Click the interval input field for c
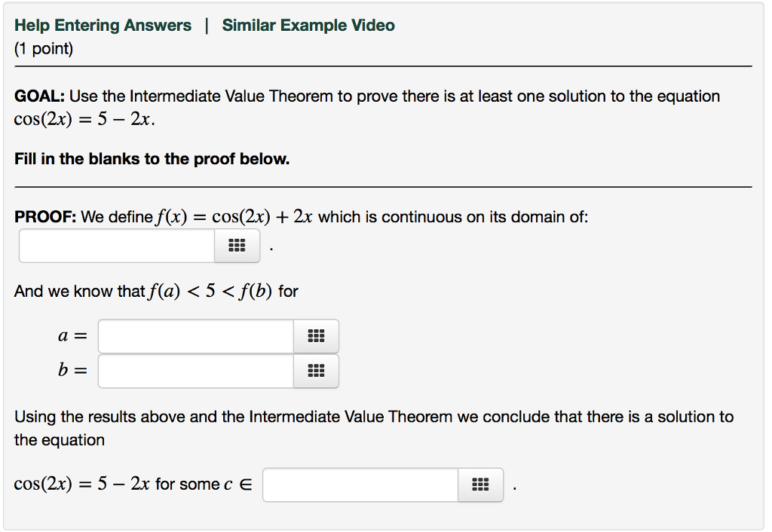 [x=360, y=485]
